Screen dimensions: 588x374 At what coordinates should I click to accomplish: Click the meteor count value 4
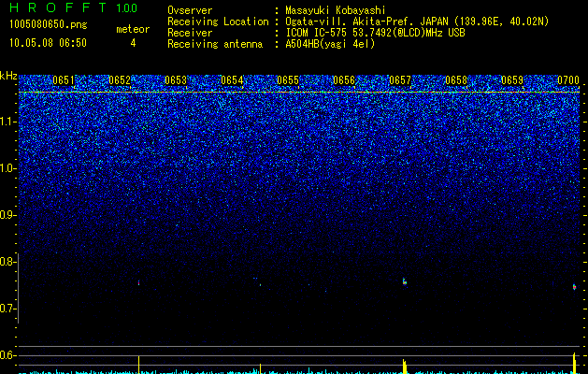[x=133, y=43]
